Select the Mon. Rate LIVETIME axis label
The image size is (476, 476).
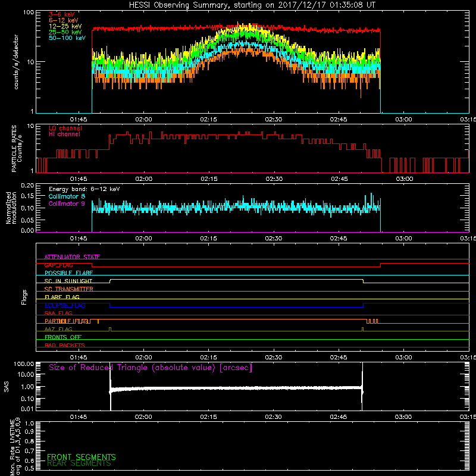pyautogui.click(x=15, y=446)
